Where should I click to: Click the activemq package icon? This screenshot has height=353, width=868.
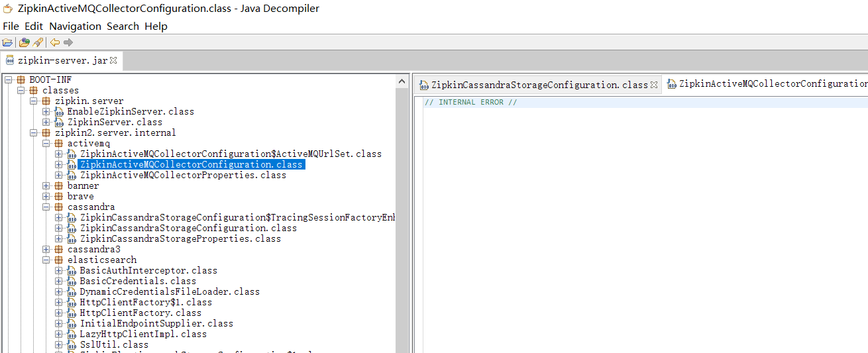[58, 143]
